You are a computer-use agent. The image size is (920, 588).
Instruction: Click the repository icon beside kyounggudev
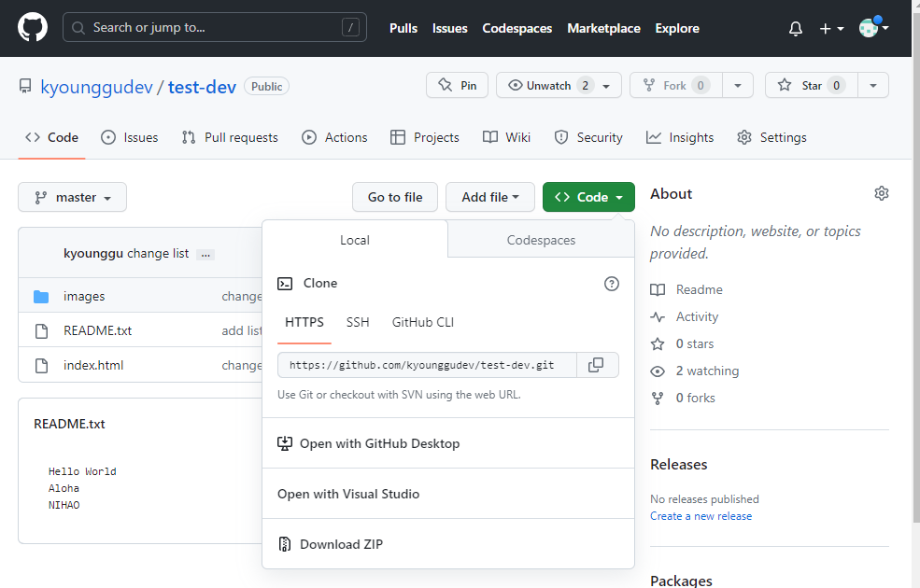pyautogui.click(x=25, y=87)
